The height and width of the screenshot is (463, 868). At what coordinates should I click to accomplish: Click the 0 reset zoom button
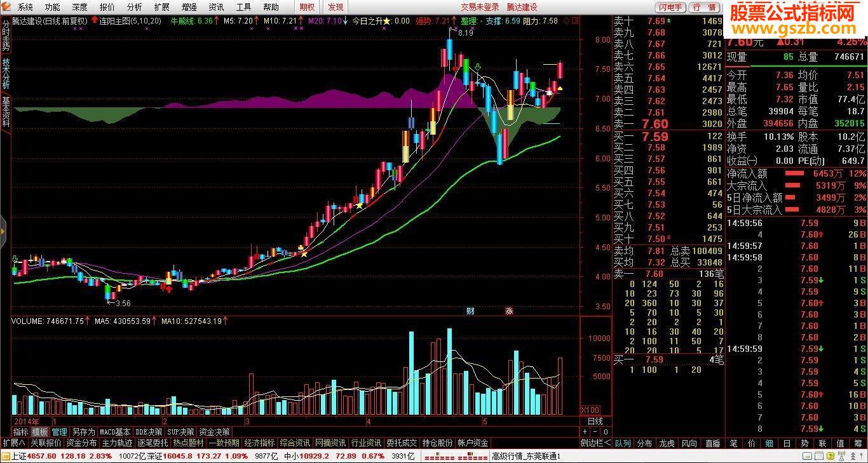click(x=606, y=432)
